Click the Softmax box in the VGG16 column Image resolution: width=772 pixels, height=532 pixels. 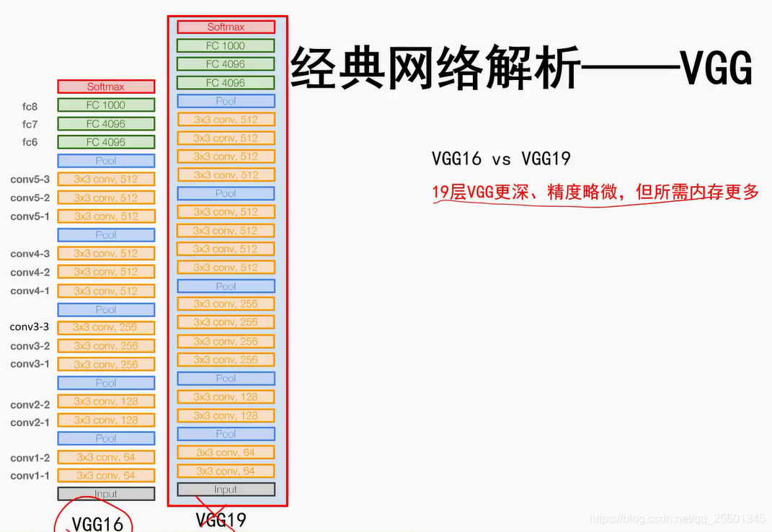[106, 87]
